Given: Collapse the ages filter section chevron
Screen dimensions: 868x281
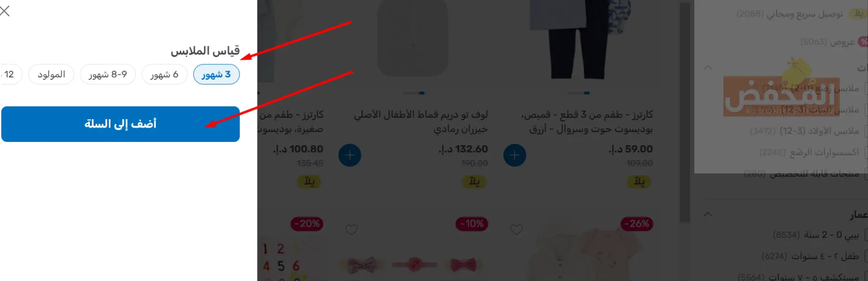Looking at the screenshot, I should coord(708,214).
